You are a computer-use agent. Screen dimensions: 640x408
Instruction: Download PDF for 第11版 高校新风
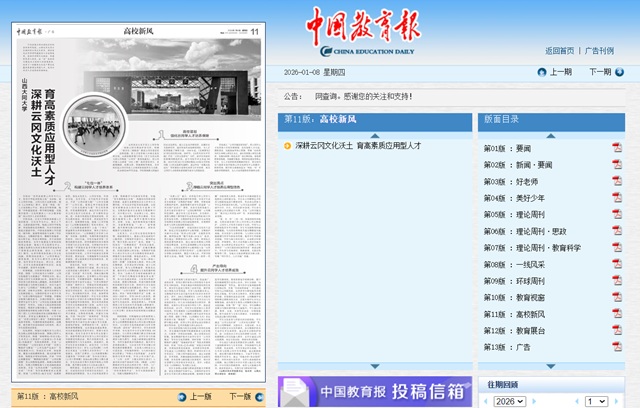(x=617, y=314)
